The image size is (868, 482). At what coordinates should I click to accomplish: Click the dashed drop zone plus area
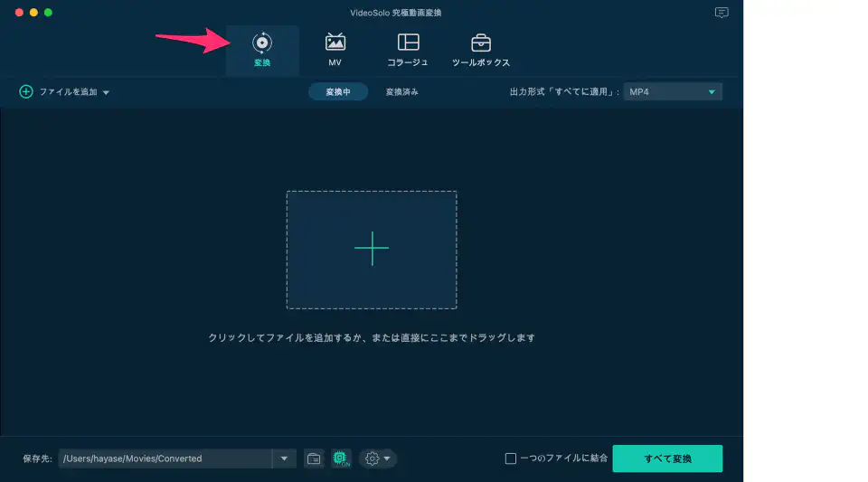click(372, 249)
